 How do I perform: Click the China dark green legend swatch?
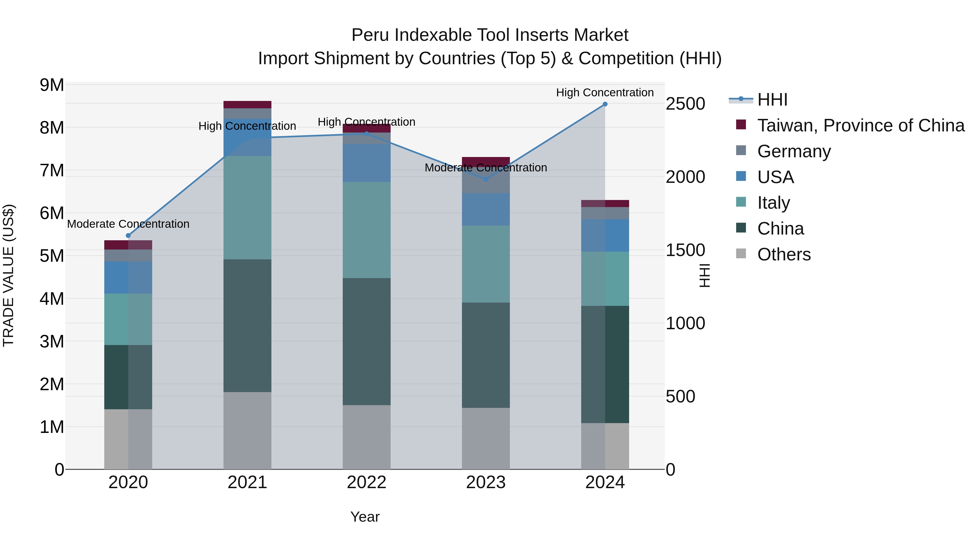tap(741, 228)
